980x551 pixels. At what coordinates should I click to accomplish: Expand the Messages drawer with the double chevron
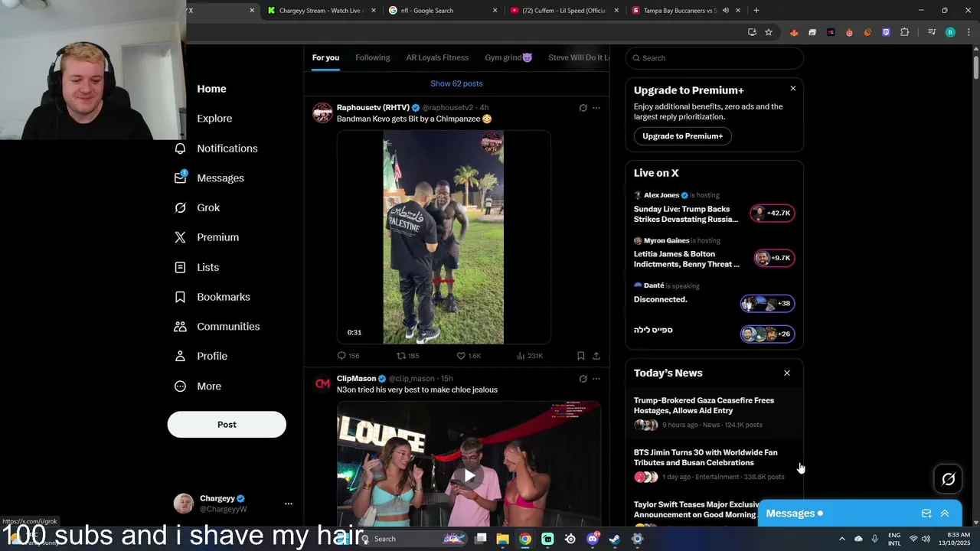[945, 514]
